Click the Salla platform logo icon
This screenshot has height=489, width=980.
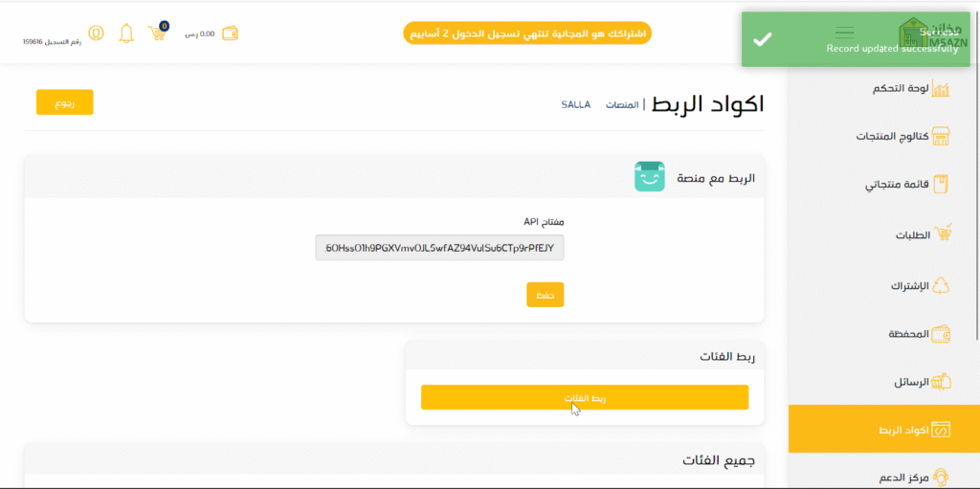(x=649, y=177)
